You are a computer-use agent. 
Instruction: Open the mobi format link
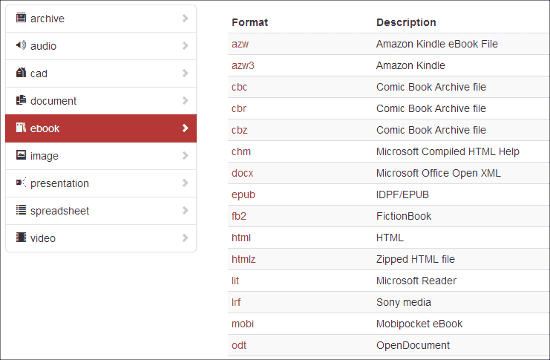pyautogui.click(x=242, y=324)
